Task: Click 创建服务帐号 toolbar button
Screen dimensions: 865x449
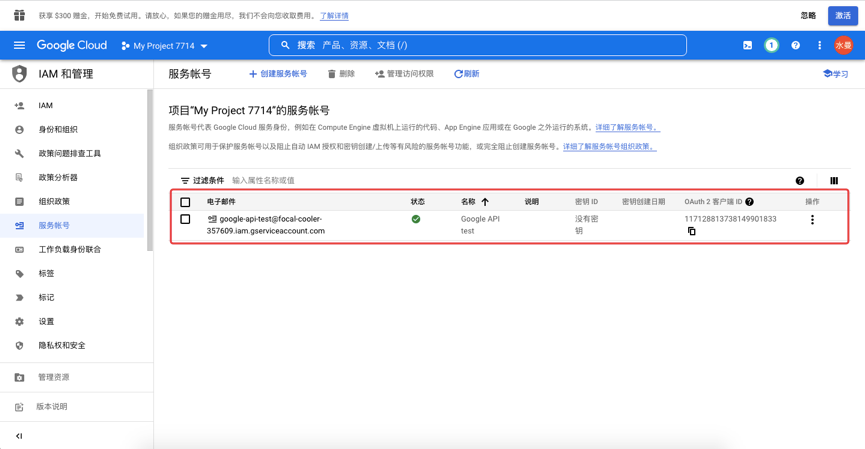Action: (x=278, y=74)
